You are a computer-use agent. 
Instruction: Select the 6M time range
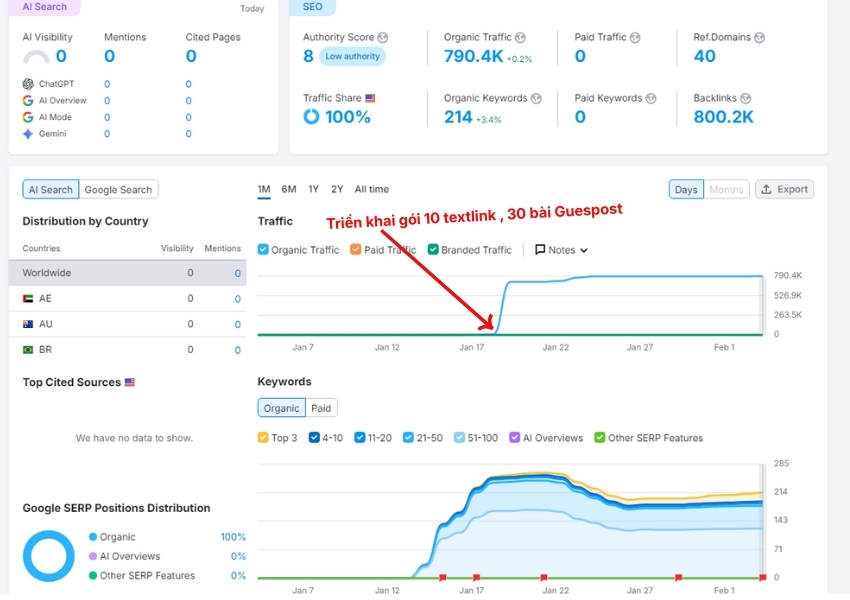click(x=288, y=189)
